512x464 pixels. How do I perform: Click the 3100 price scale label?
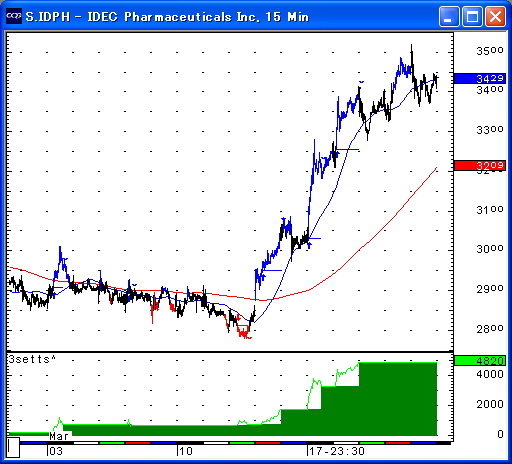[490, 210]
